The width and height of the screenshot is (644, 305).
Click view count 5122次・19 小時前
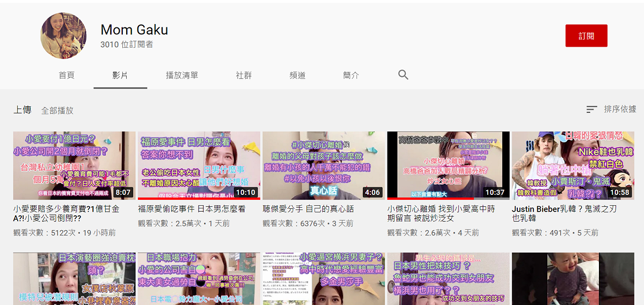64,233
